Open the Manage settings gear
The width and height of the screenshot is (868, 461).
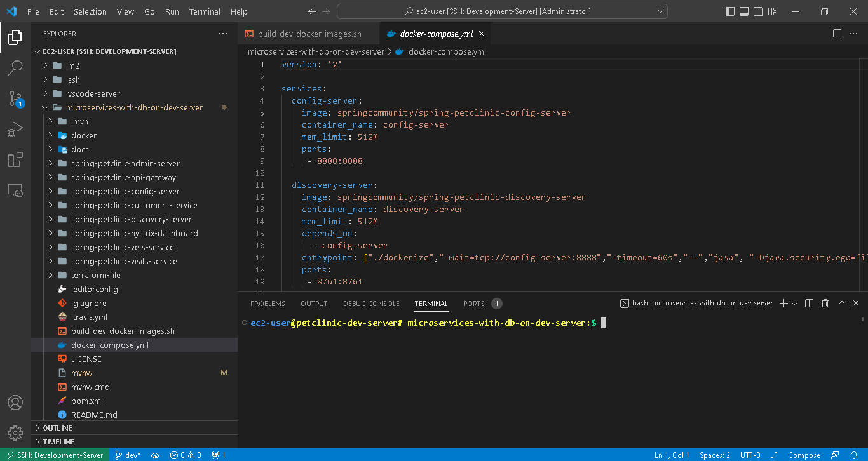15,432
